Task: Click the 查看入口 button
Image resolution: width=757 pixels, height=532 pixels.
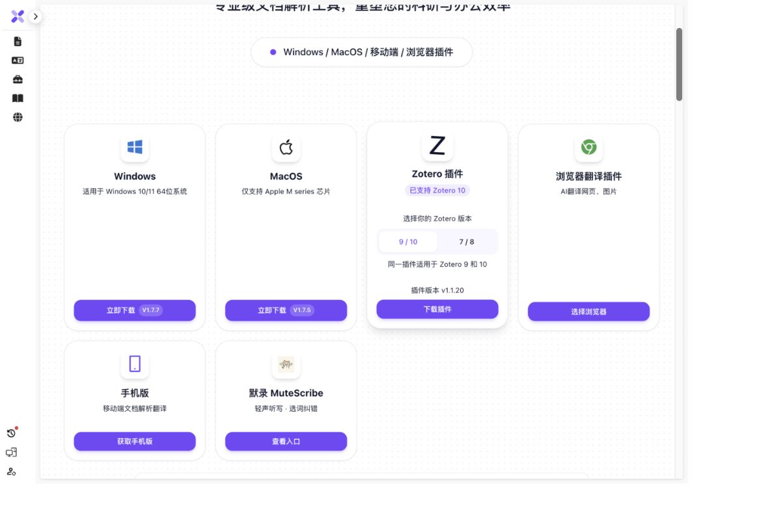Action: [286, 442]
